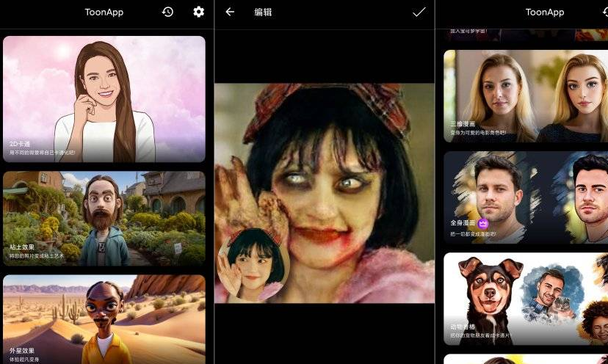
Task: Open settings via the gear icon
Action: point(198,12)
